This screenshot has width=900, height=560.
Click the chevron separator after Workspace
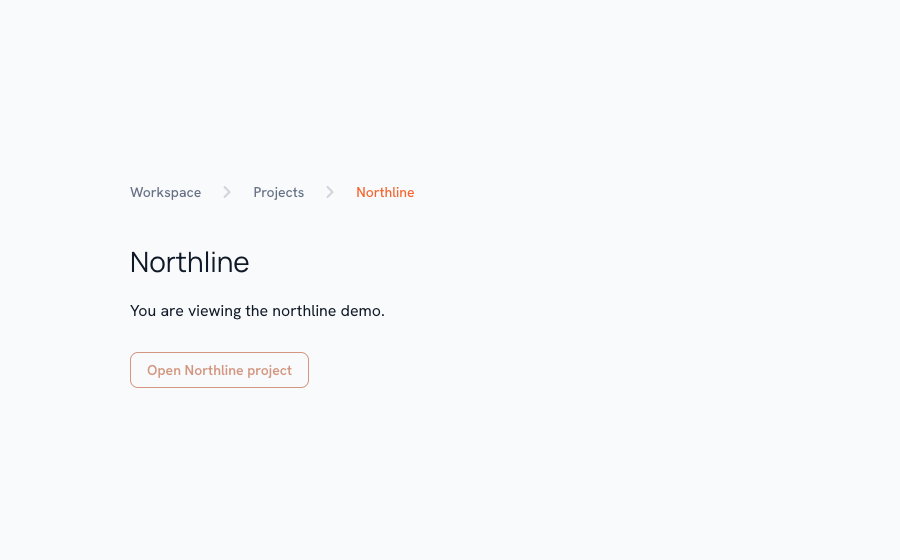227,192
